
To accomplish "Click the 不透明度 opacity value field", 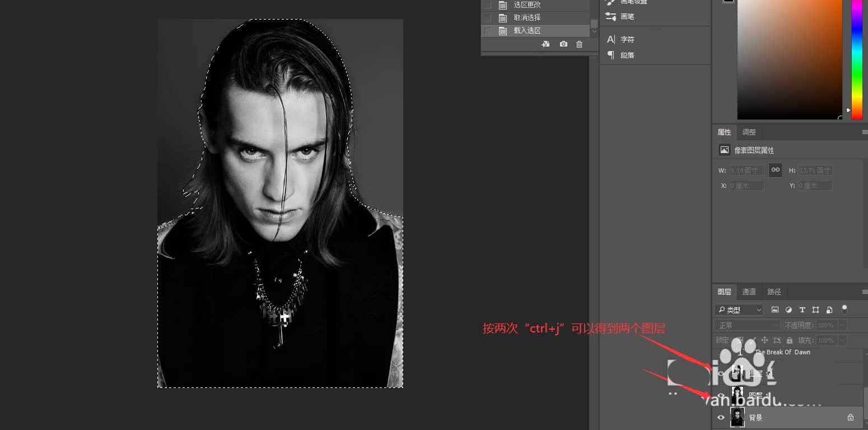I will 827,325.
